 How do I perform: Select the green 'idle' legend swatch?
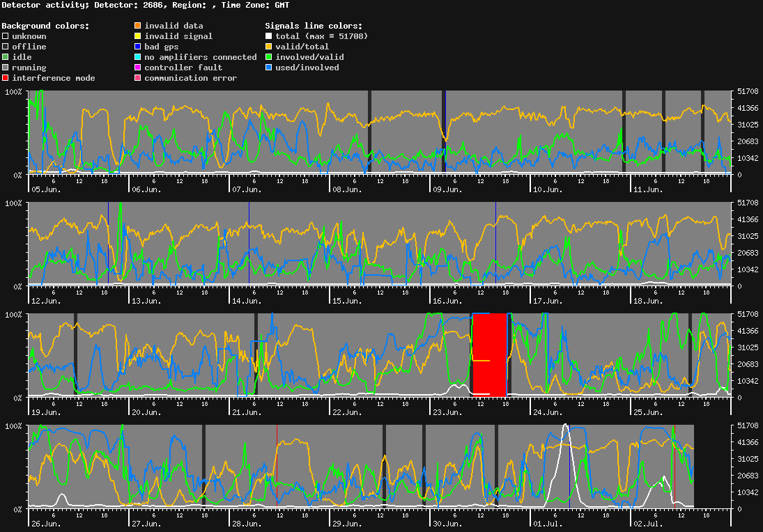(x=6, y=57)
